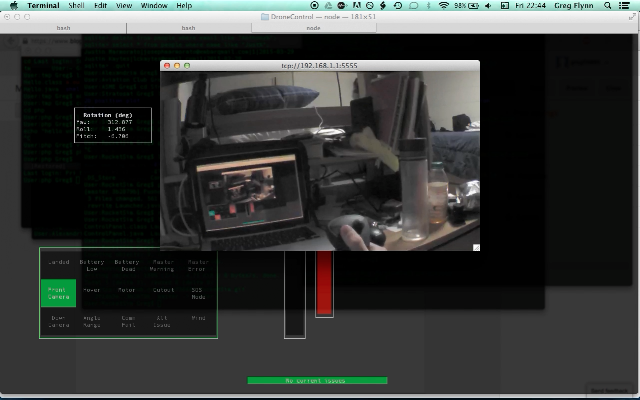Click the Google Drive menu bar icon
Screen dimensions: 640x400
pos(328,5)
